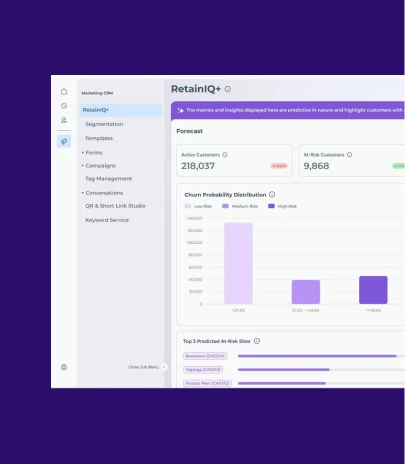
Task: Click the Marketing CRM header label
Action: pyautogui.click(x=97, y=93)
